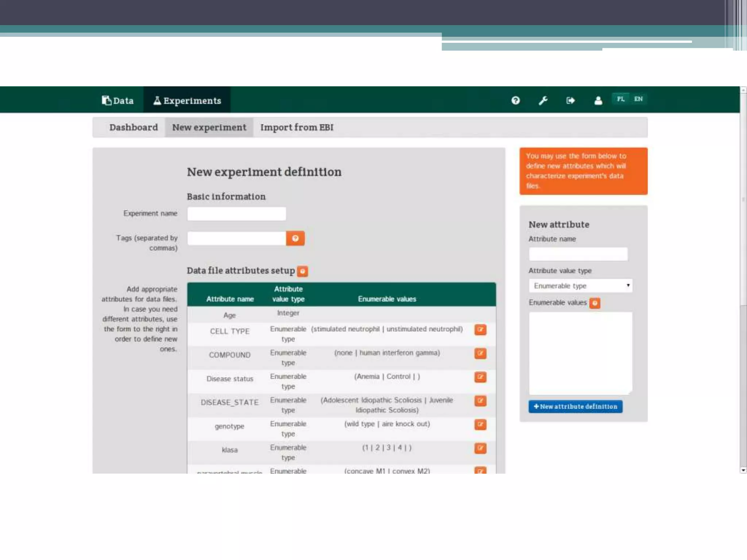Switch language to EN
The image size is (747, 560).
(638, 99)
